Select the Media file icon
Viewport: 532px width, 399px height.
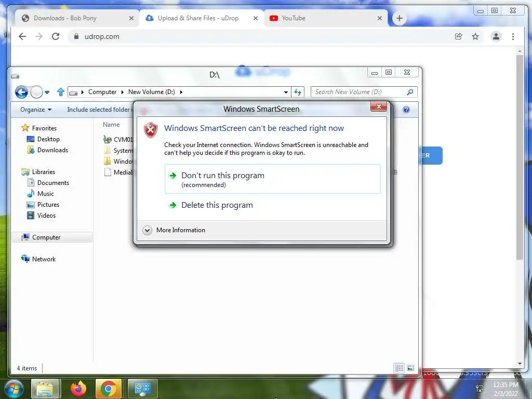pos(108,172)
